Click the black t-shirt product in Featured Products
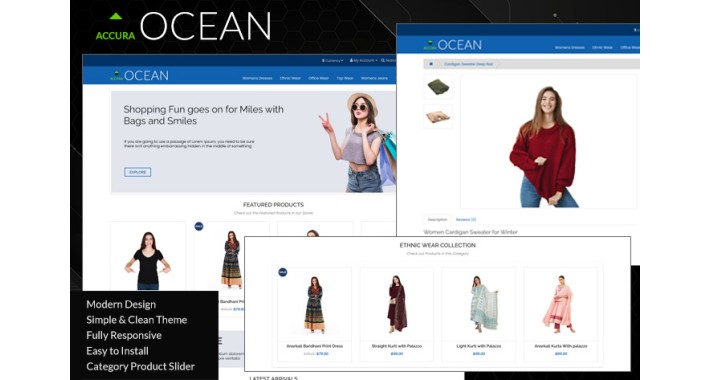This screenshot has height=380, width=710. tap(148, 260)
